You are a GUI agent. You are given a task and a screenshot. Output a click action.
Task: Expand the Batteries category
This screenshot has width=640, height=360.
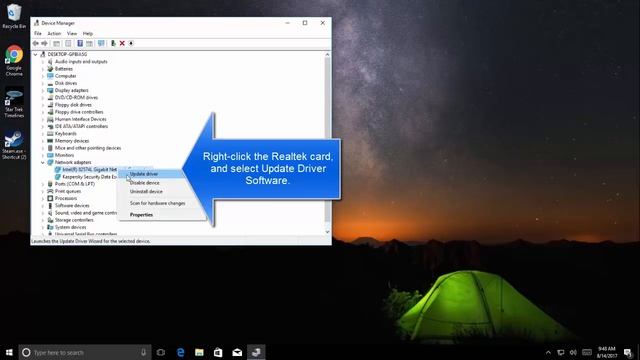click(x=43, y=69)
